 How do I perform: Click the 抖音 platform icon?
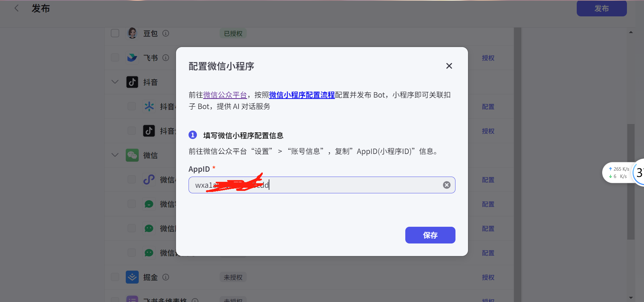(132, 82)
